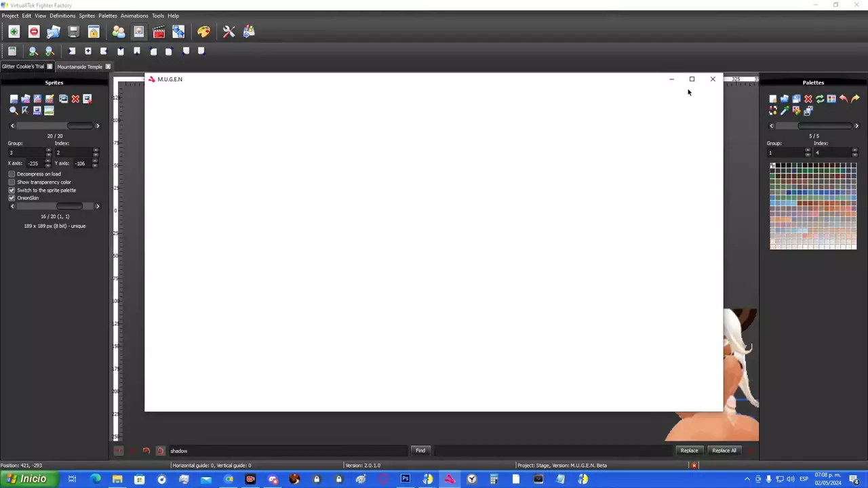This screenshot has width=868, height=488.
Task: Open the Animations menu
Action: (134, 16)
